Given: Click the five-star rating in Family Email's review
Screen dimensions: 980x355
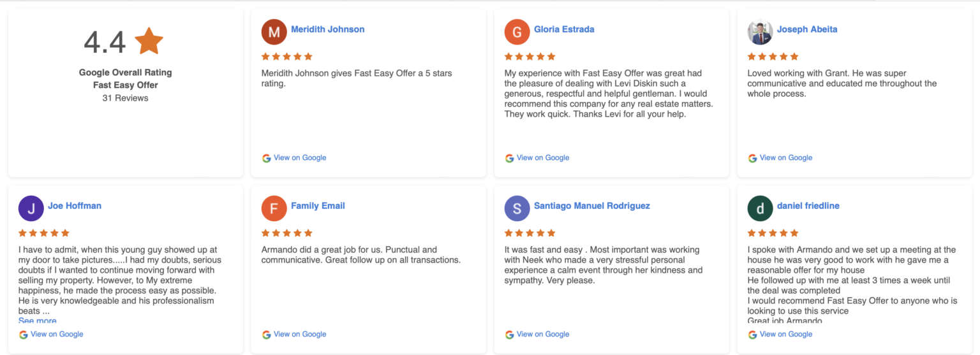Looking at the screenshot, I should (287, 233).
